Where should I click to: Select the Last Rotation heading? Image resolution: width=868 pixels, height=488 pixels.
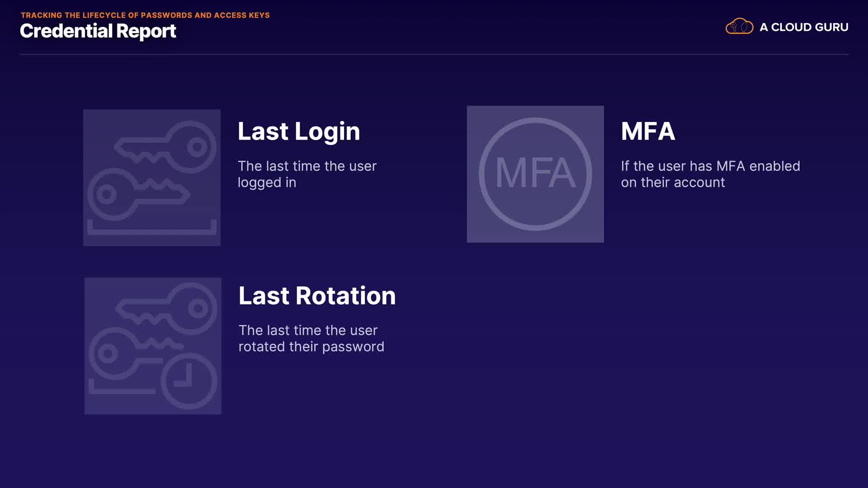pyautogui.click(x=317, y=296)
